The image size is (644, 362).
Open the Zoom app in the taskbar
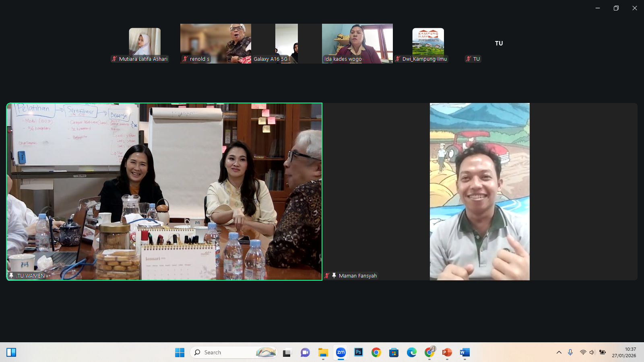(x=341, y=352)
